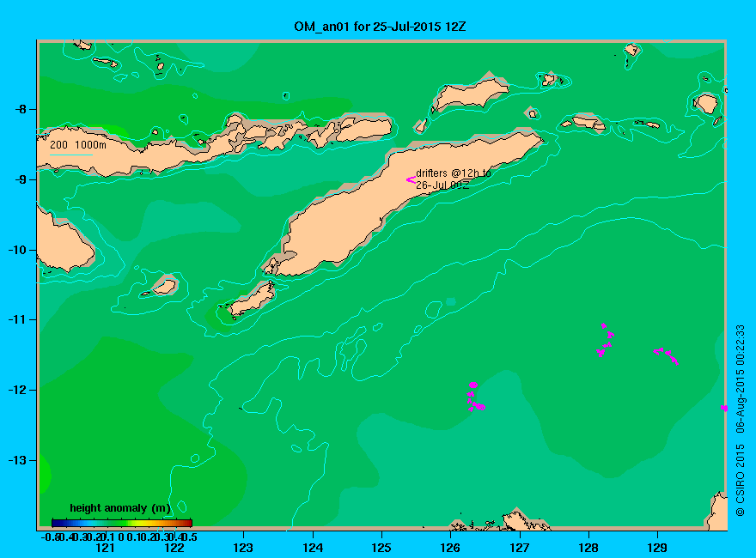The height and width of the screenshot is (558, 756).
Task: Click longitude label 125
Action: 381,548
